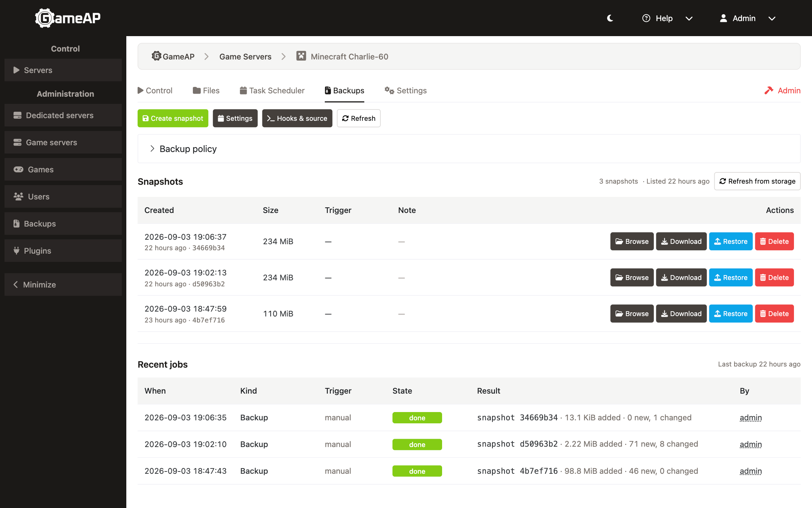
Task: Delete snapshot d50963b2
Action: [774, 277]
